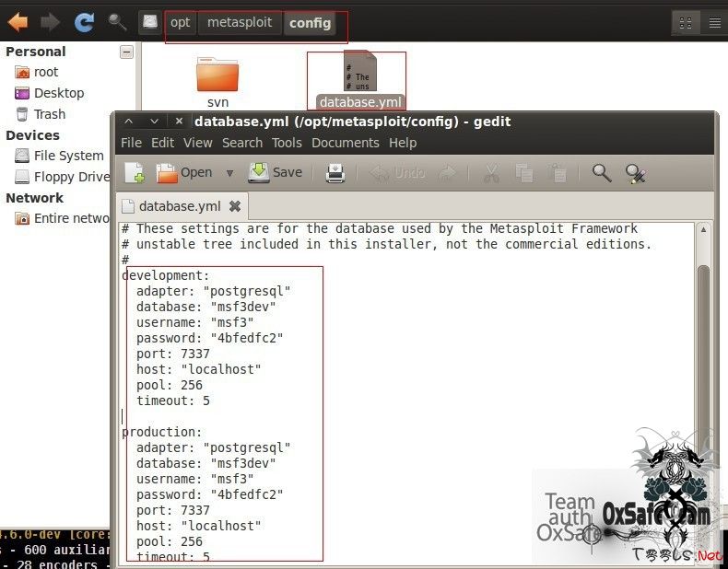Click the gedit window up-arrow titlebar button
728x569 pixels.
[129, 122]
